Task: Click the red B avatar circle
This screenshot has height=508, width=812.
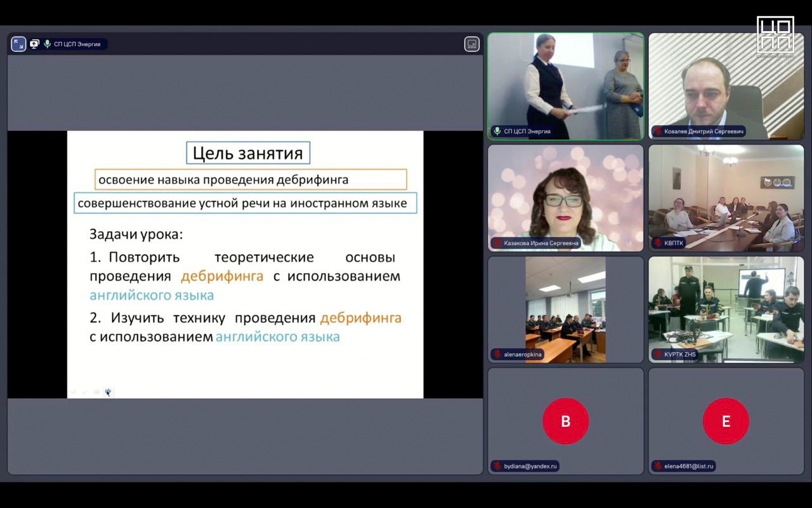Action: (565, 421)
